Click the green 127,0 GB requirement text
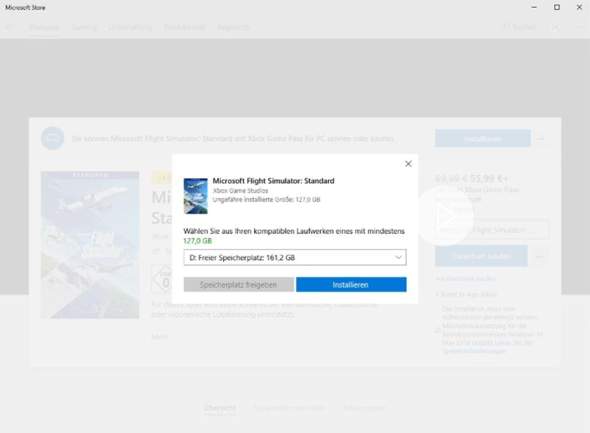The height and width of the screenshot is (433, 590). pyautogui.click(x=198, y=241)
